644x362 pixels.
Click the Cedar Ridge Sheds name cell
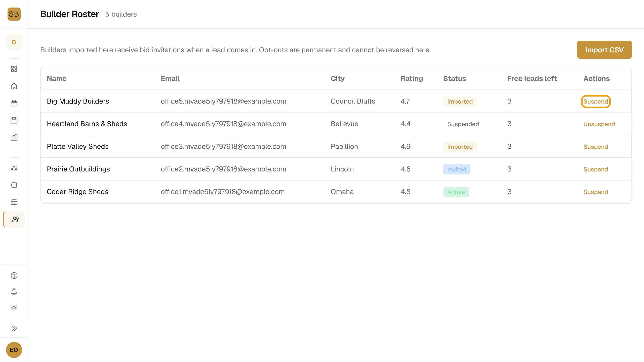click(x=77, y=192)
